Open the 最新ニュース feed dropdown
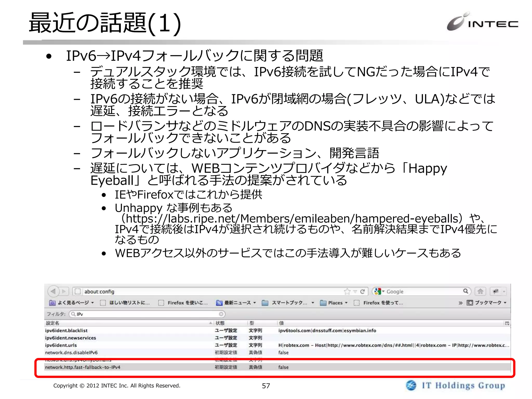The image size is (532, 399). point(236,303)
